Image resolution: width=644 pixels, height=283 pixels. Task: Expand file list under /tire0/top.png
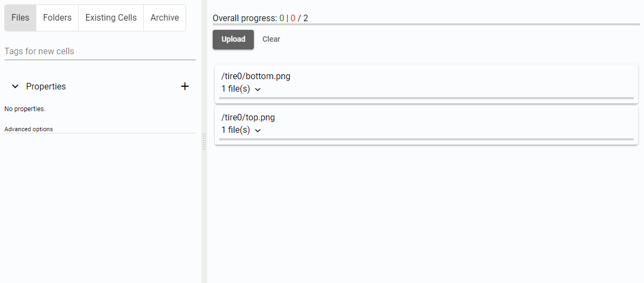click(x=258, y=131)
